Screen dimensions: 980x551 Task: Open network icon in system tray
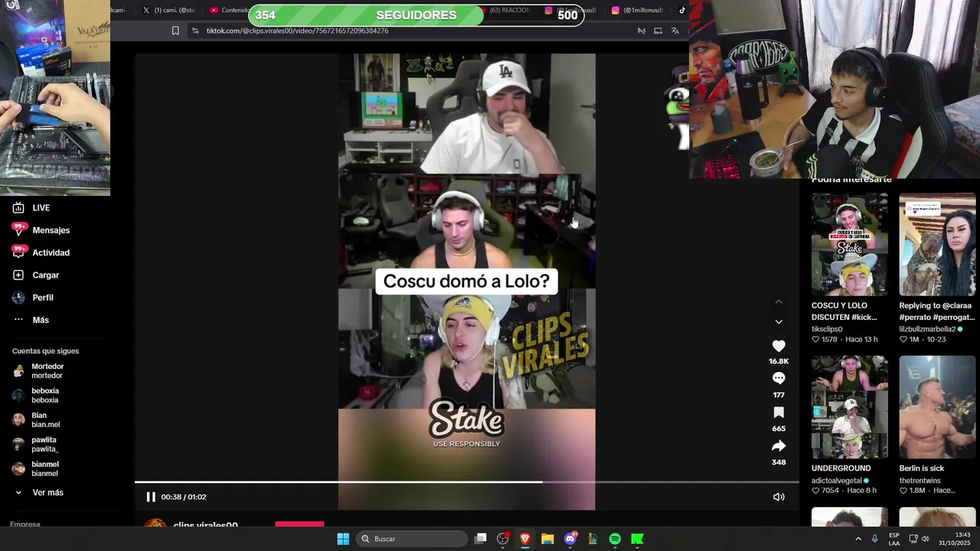913,539
